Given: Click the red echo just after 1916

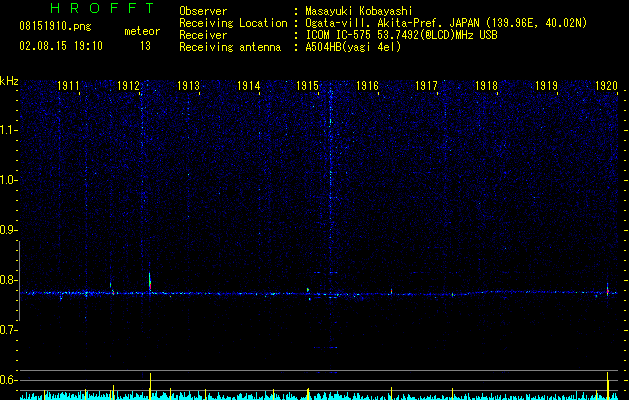Looking at the screenshot, I should point(391,291).
